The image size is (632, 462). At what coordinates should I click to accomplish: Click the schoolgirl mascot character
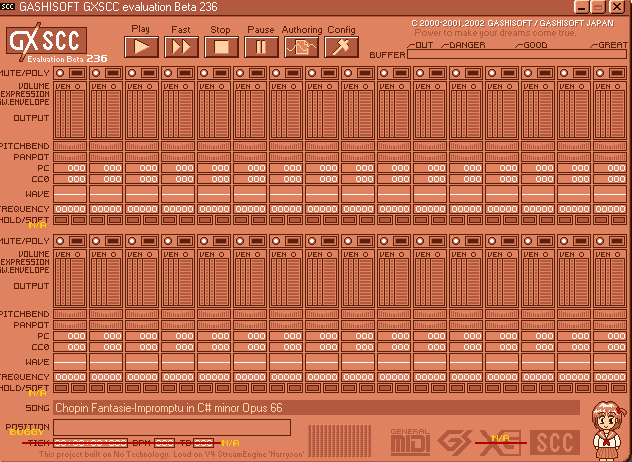tap(609, 431)
